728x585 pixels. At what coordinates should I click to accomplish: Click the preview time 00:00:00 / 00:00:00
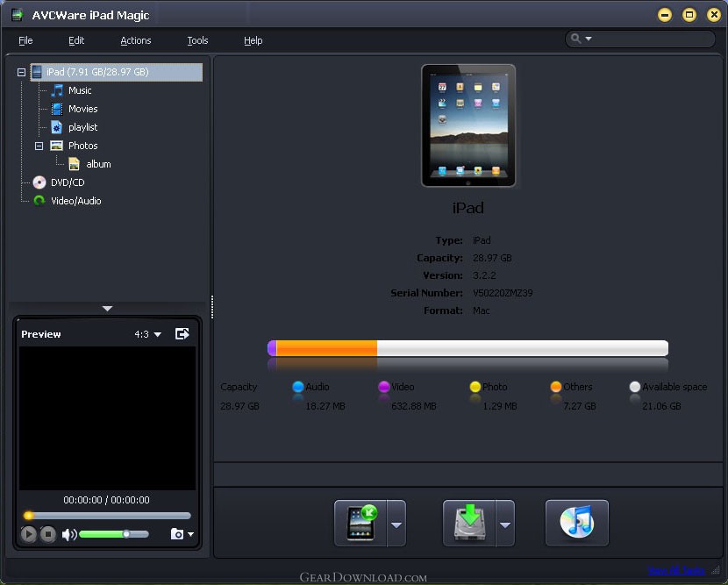click(106, 500)
